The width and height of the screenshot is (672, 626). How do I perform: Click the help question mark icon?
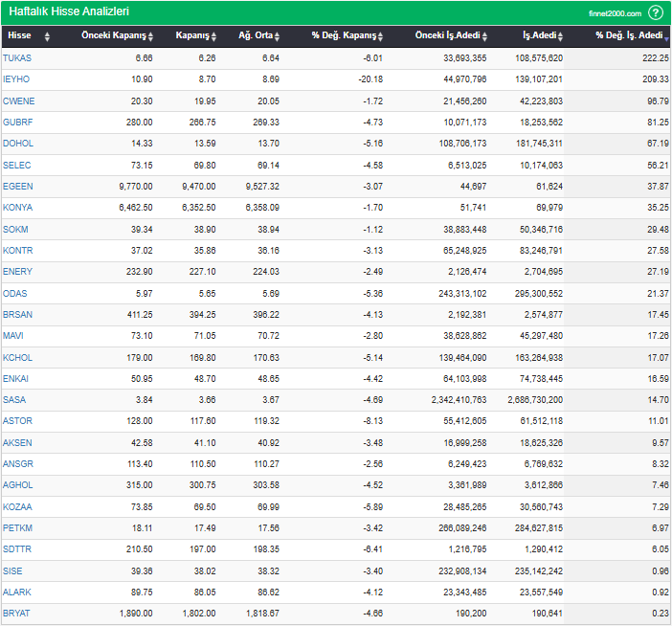(656, 12)
